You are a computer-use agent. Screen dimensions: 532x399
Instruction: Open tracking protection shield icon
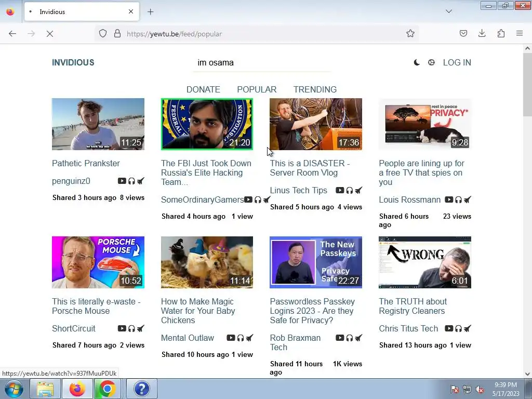coord(103,34)
